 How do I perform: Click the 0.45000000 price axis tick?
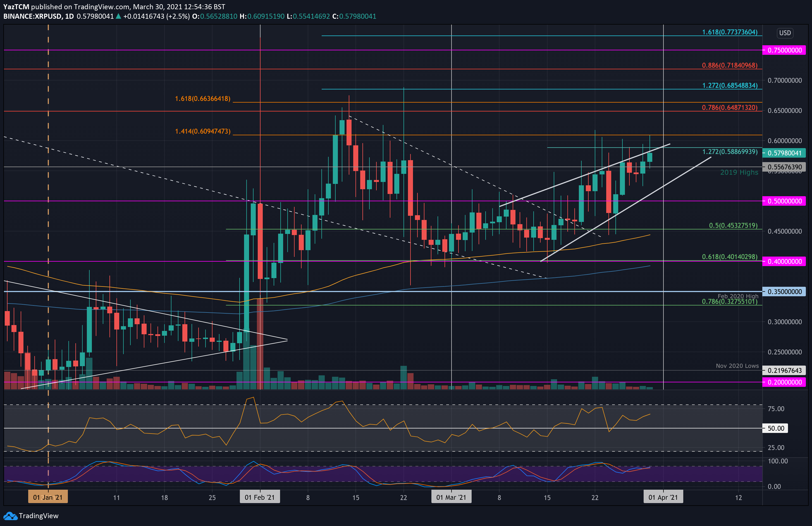[785, 231]
